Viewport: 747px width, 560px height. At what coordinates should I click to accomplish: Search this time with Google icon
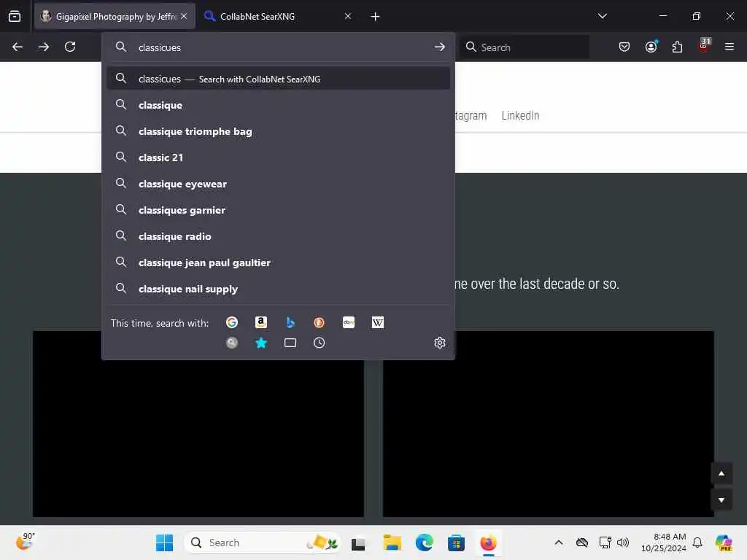232,322
